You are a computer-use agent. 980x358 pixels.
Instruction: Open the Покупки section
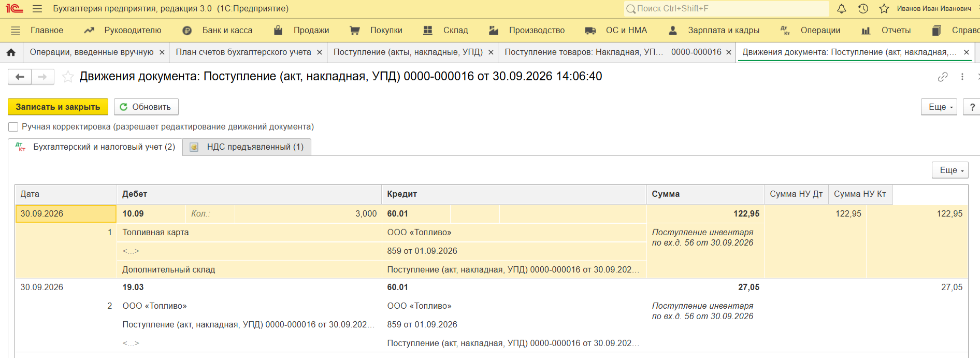point(376,31)
